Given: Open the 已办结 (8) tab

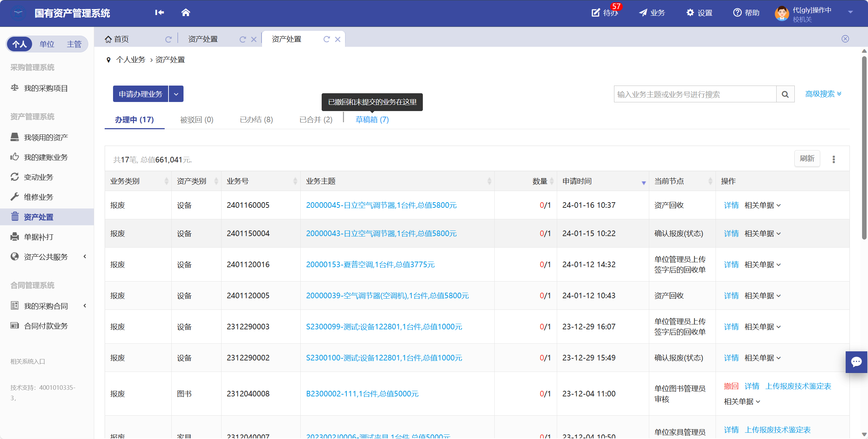Looking at the screenshot, I should (256, 120).
